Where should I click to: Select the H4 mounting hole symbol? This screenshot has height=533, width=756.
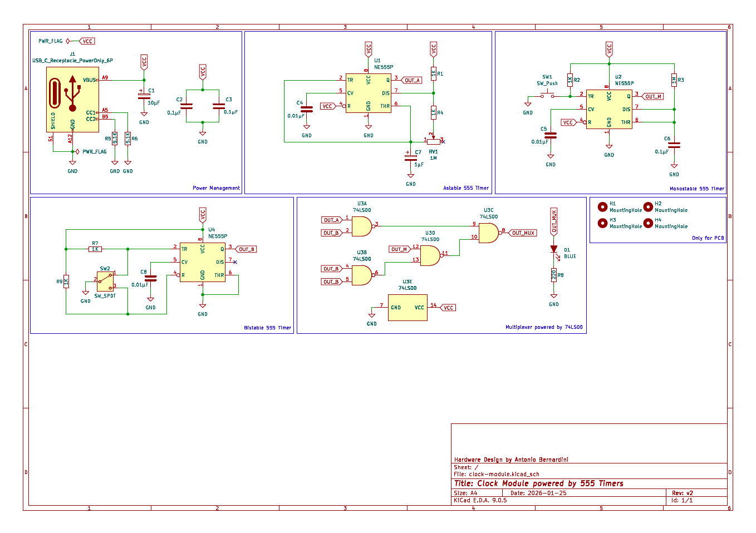point(648,223)
